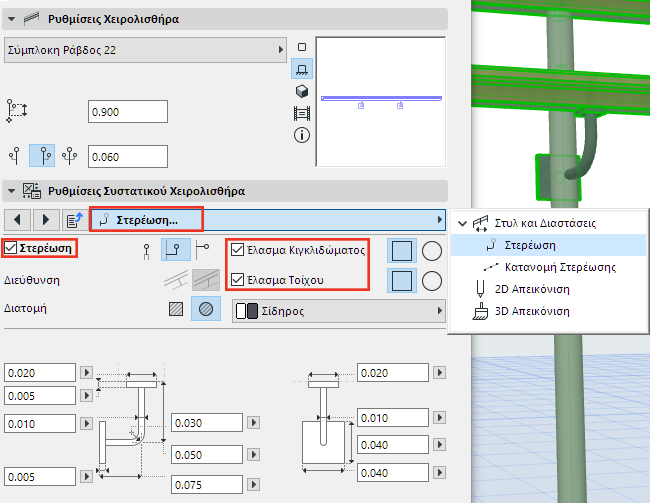
Task: Collapse Ρυθμίσεις Συστατικού Χειρολισθήρα panel
Action: point(12,191)
